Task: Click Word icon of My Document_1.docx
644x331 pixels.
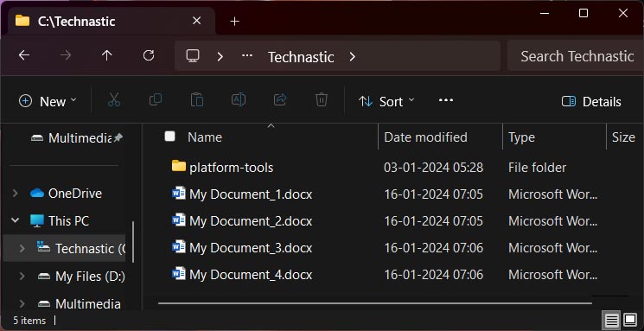Action: [x=179, y=194]
